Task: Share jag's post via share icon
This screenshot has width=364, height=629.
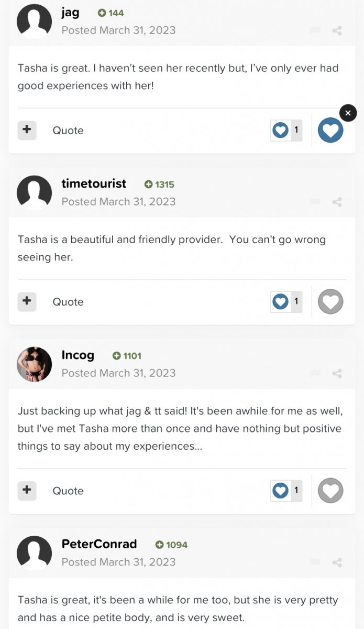Action: tap(337, 30)
